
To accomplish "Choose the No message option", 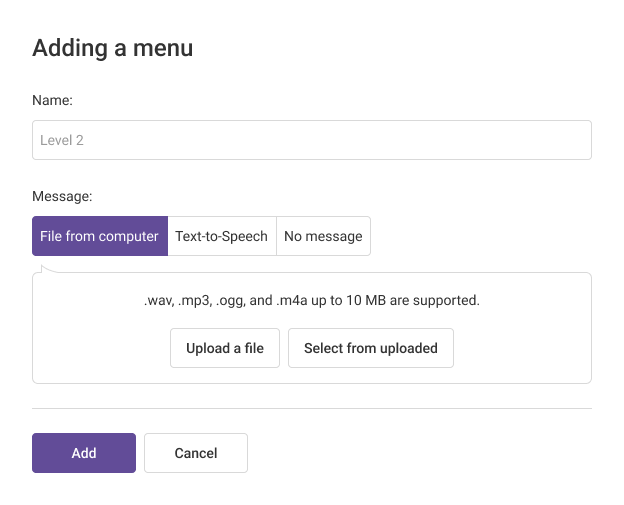I will (323, 236).
